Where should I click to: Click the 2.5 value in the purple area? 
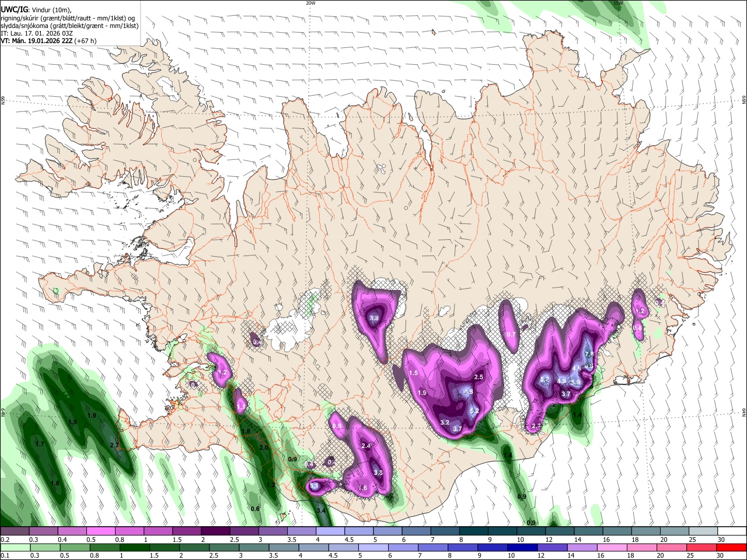click(479, 377)
